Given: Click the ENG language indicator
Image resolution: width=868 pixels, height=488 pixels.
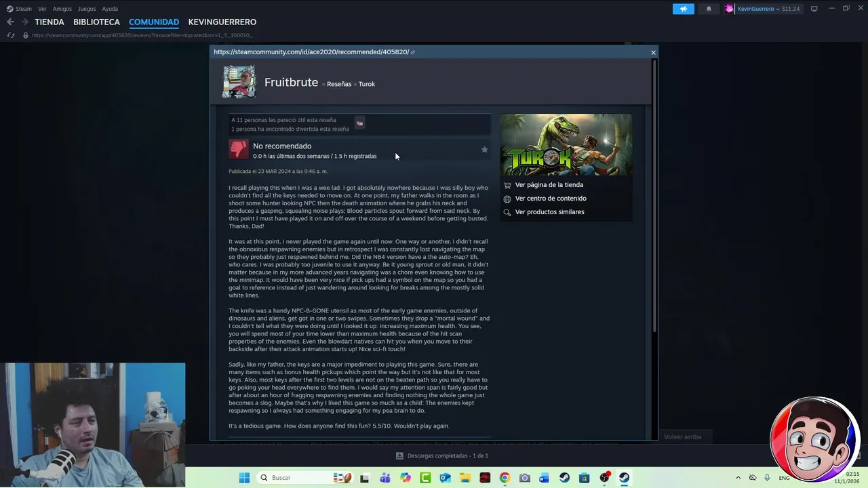Looking at the screenshot, I should click(x=784, y=478).
